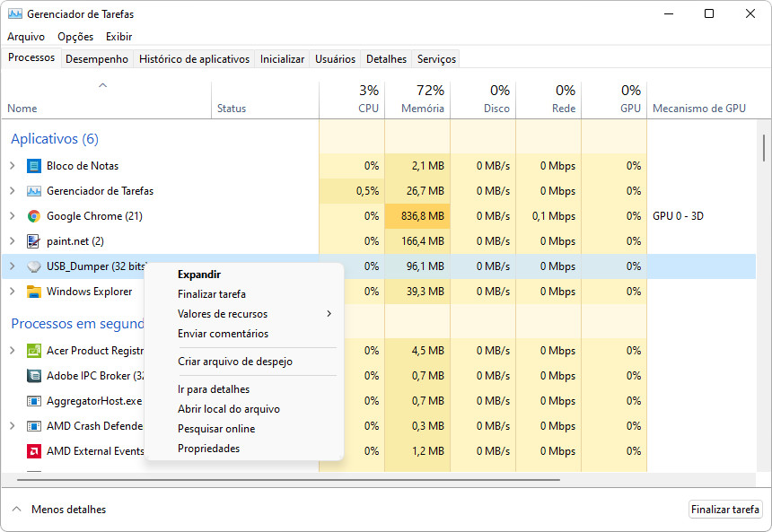Switch to the Histórico de aplicativos tab

[x=194, y=58]
